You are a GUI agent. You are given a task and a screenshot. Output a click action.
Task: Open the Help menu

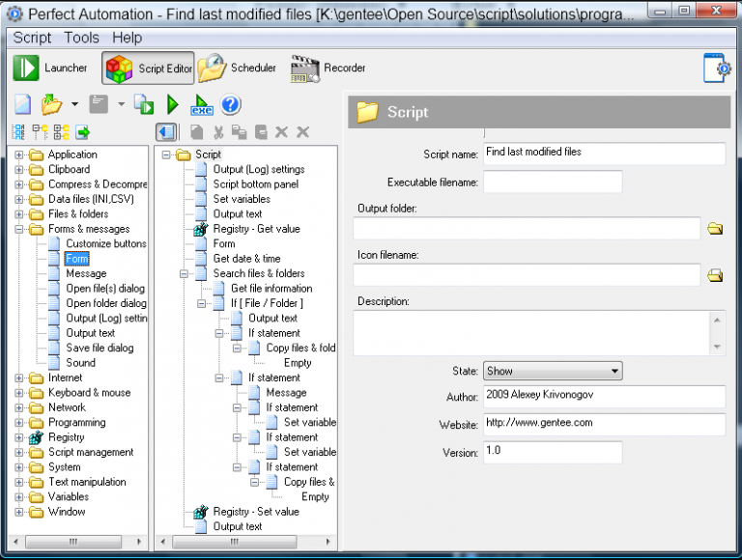(x=127, y=38)
